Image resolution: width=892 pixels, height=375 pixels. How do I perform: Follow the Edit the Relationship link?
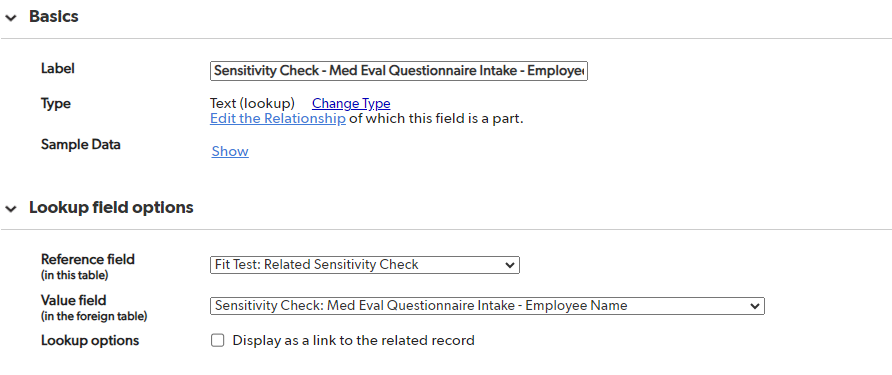(x=278, y=119)
